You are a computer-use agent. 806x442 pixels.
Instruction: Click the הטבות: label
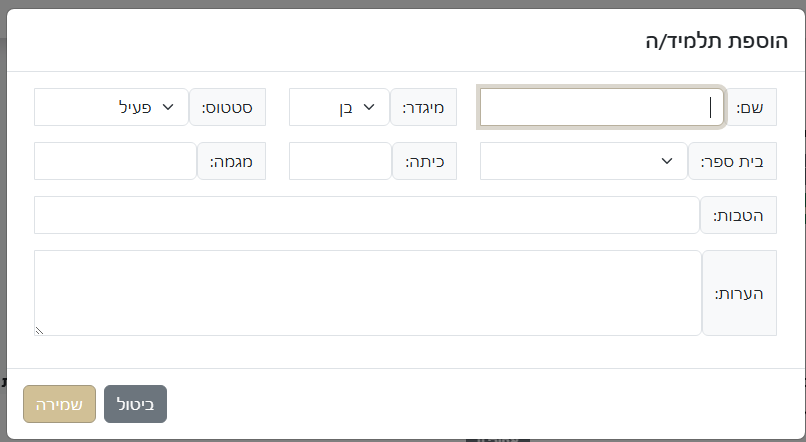738,215
